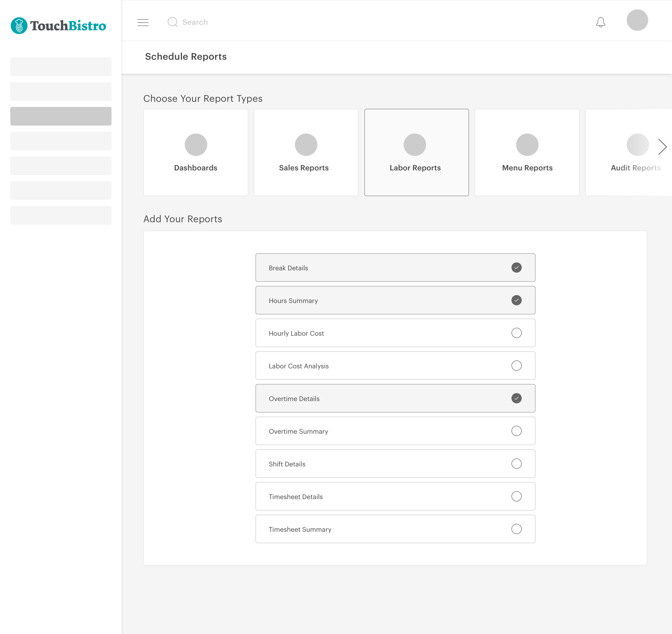Select the Labor Cost Analysis circle
The width and height of the screenshot is (672, 634).
coord(516,366)
